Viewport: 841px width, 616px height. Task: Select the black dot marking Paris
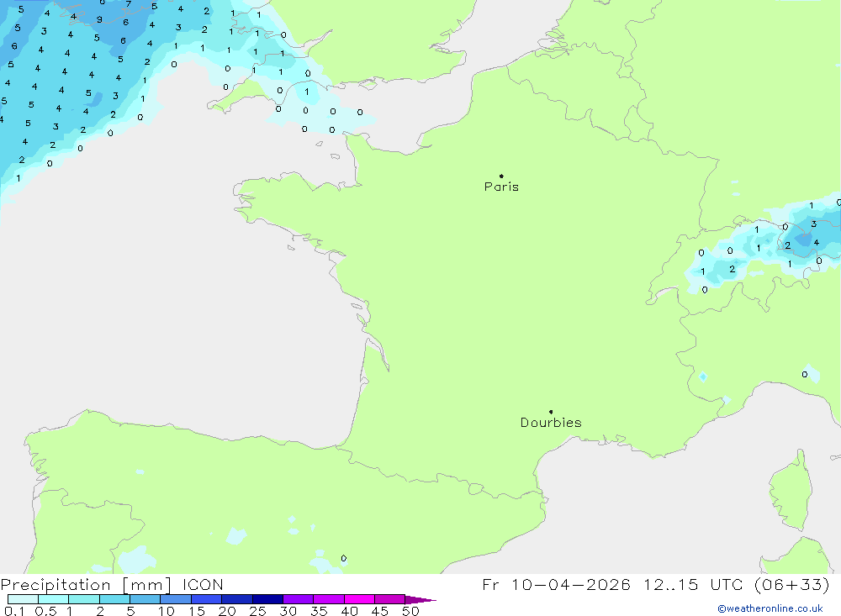[x=501, y=176]
